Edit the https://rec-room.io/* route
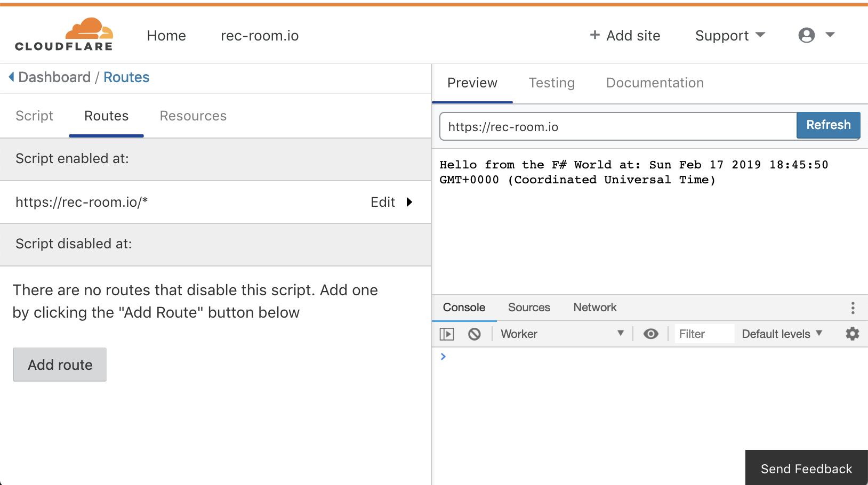The width and height of the screenshot is (868, 485). tap(383, 202)
